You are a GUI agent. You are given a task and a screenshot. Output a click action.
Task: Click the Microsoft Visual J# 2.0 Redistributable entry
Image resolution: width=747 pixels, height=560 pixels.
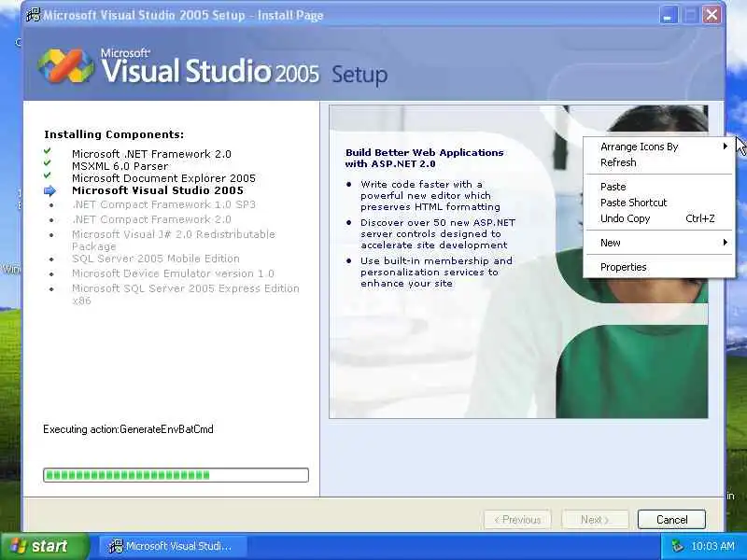click(174, 240)
